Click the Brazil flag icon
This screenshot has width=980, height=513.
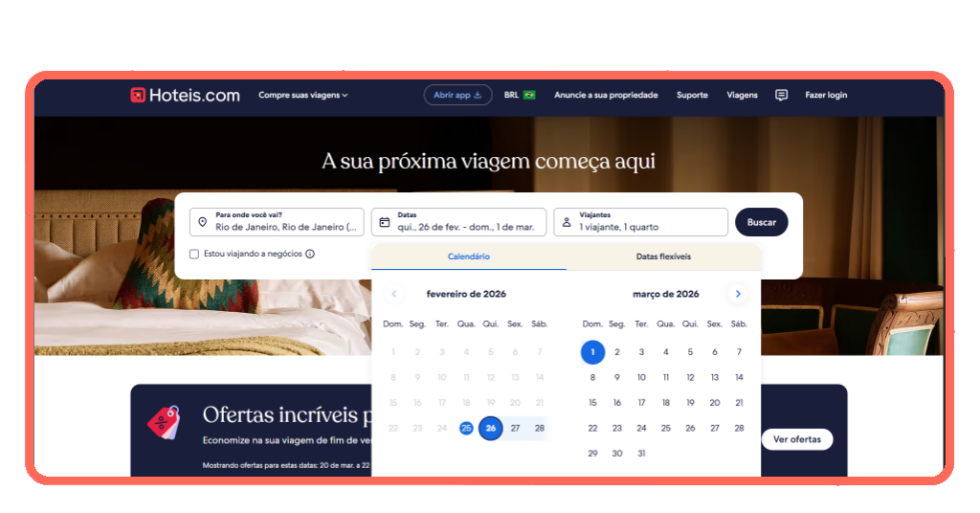[x=529, y=95]
